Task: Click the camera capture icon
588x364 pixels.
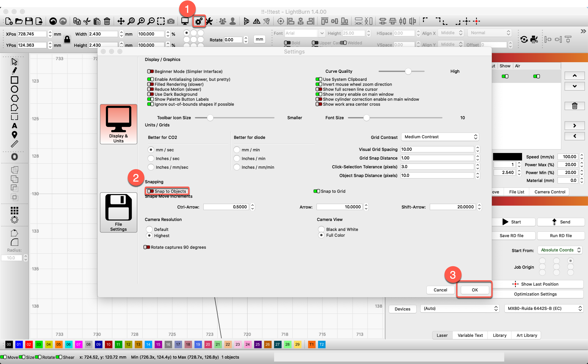Action: pos(171,21)
